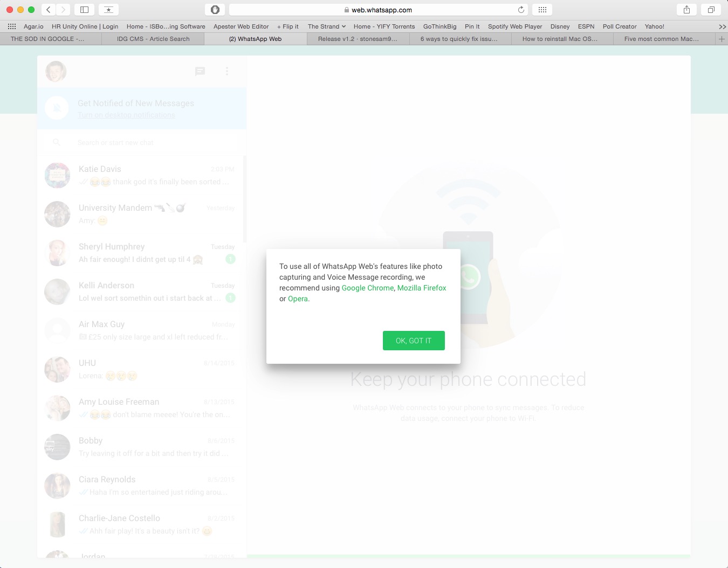
Task: Click the Safari forward arrow button
Action: tap(63, 10)
